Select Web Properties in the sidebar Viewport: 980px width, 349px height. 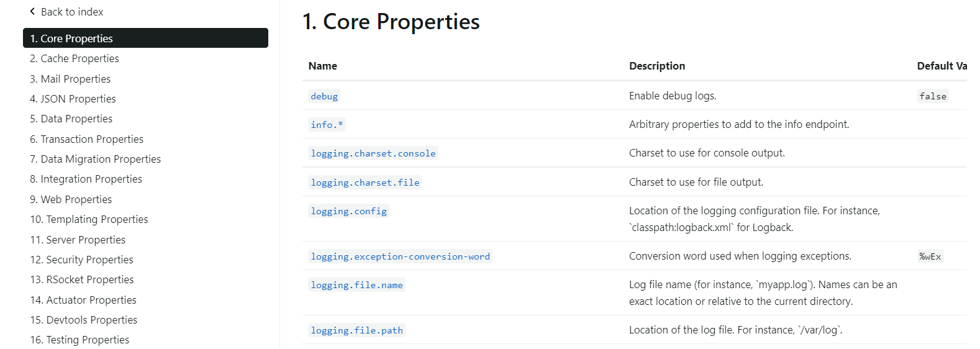(71, 199)
